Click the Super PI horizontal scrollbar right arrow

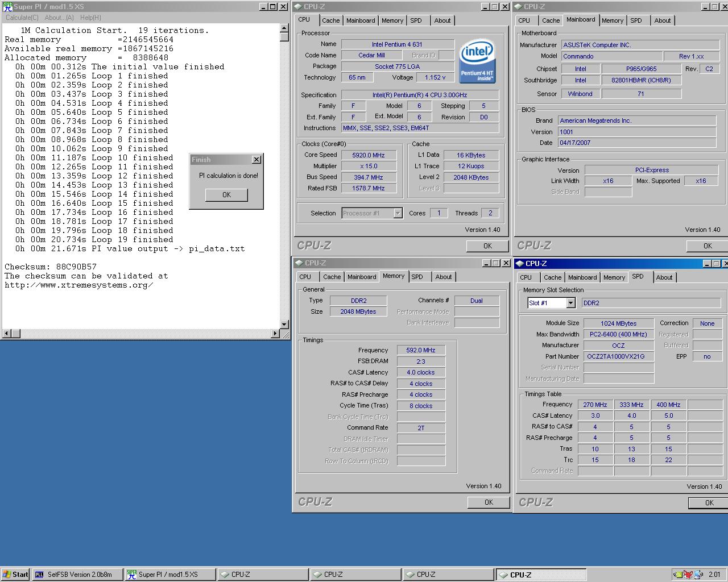[276, 333]
